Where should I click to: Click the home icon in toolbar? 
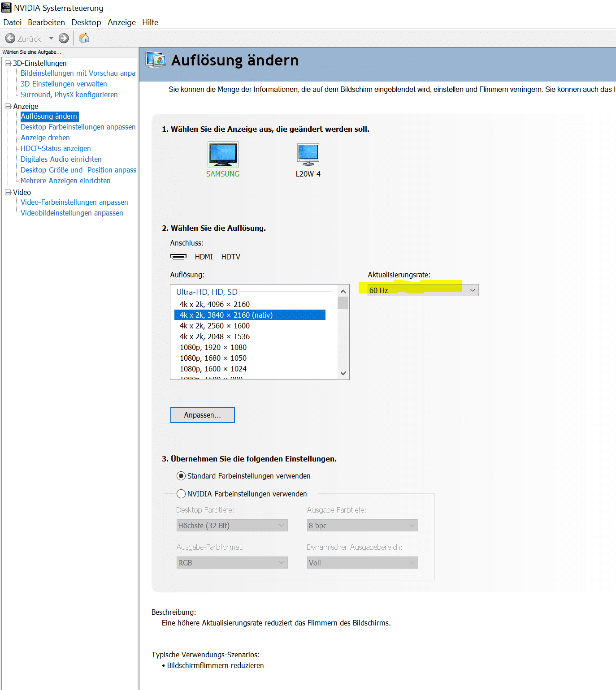tap(84, 39)
